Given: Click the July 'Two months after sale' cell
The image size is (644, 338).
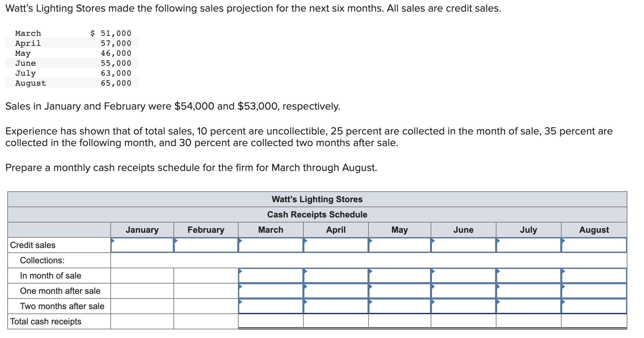Looking at the screenshot, I should pos(527,306).
